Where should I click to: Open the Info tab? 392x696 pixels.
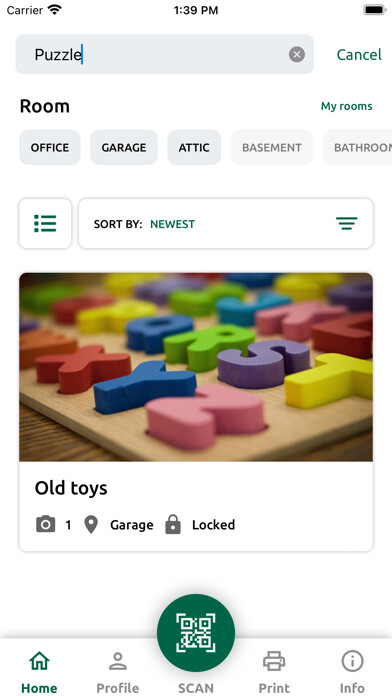pos(352,672)
